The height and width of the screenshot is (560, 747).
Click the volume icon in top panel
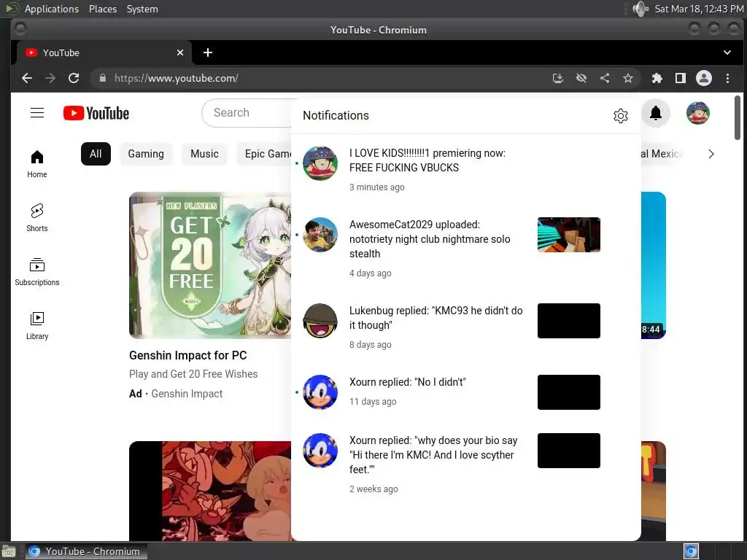640,9
